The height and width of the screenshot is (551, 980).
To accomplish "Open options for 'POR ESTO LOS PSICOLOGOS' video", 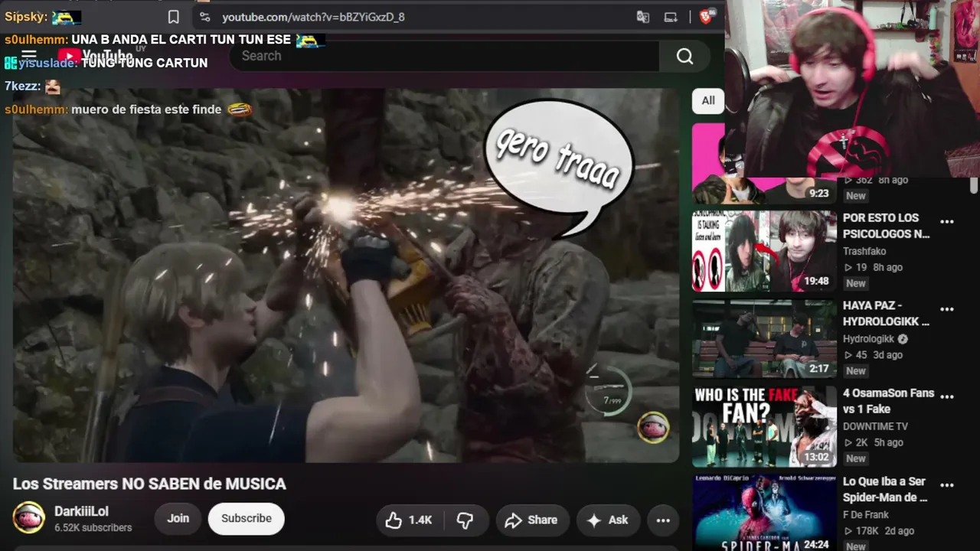I will (x=947, y=222).
